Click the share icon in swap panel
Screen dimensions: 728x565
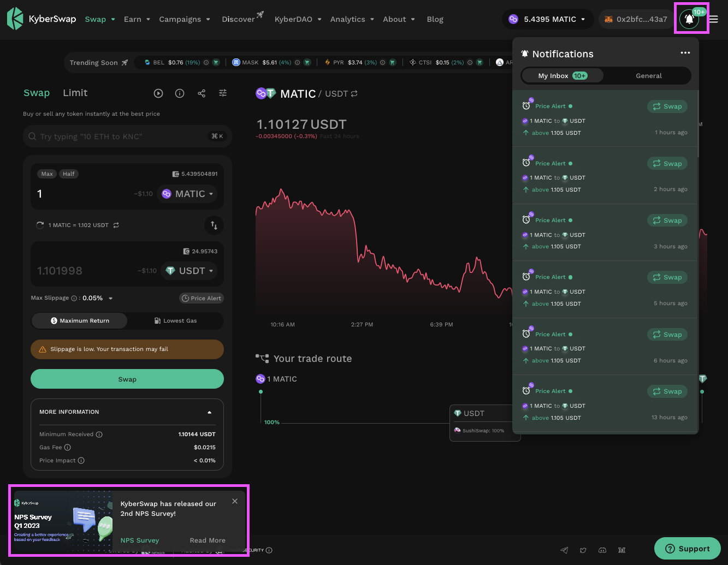(202, 93)
